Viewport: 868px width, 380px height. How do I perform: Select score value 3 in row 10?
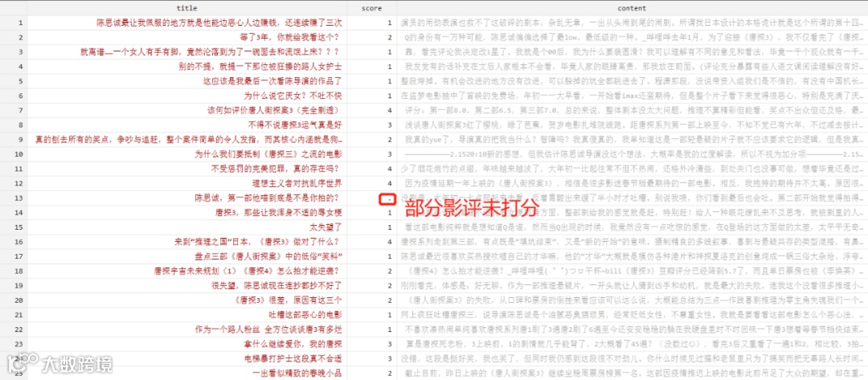[x=390, y=153]
